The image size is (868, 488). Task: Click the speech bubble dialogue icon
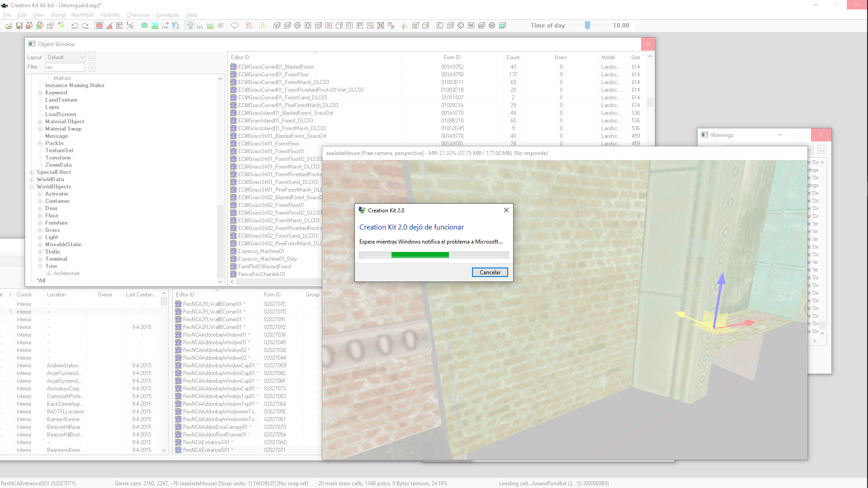[x=234, y=26]
